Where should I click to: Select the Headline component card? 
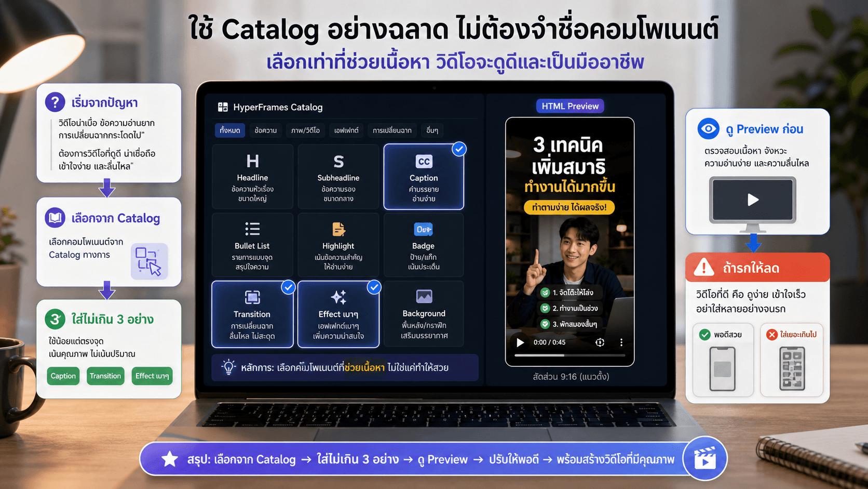point(253,177)
